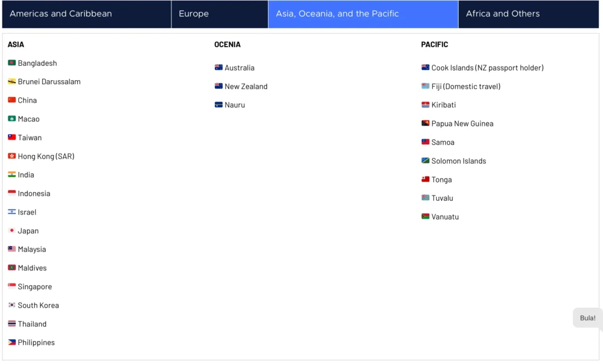Screen dimensions: 603x364
Task: Click the Japan flag icon
Action: pyautogui.click(x=11, y=230)
